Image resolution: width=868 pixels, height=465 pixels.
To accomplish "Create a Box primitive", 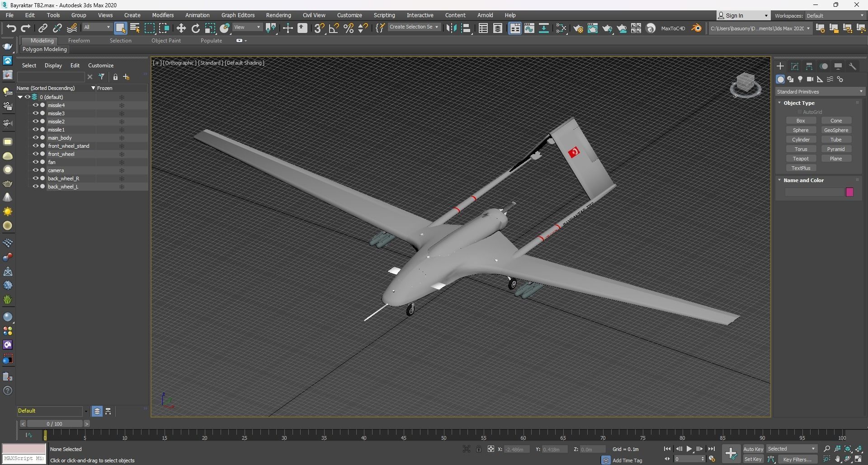I will click(801, 121).
